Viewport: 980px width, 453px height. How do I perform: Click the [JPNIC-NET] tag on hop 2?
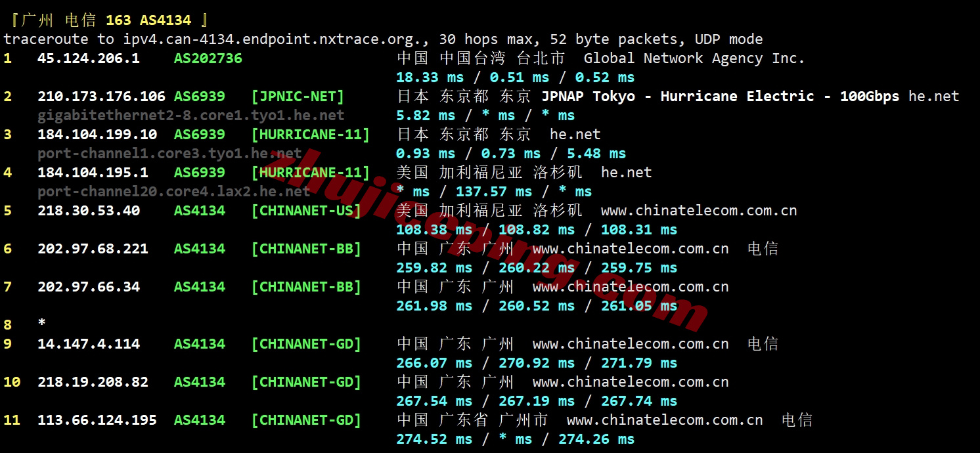point(298,96)
